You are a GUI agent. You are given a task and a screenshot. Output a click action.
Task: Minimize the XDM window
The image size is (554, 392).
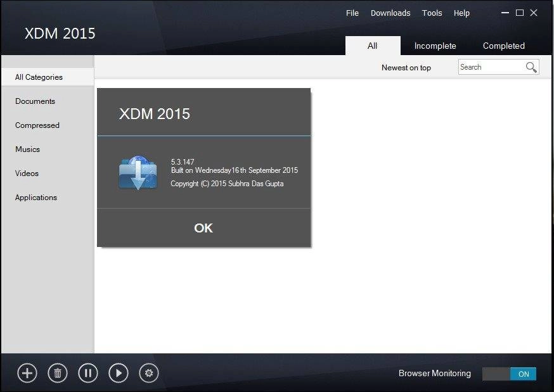click(505, 13)
